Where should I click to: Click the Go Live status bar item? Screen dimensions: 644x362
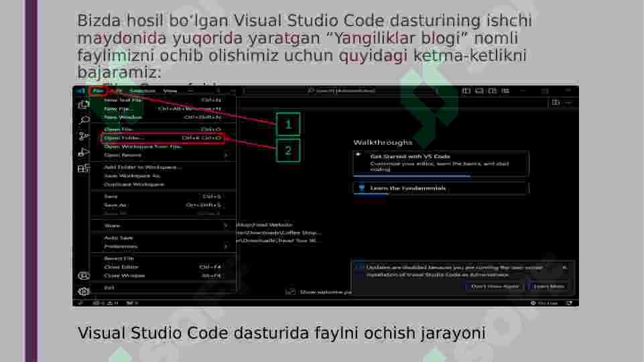click(544, 303)
